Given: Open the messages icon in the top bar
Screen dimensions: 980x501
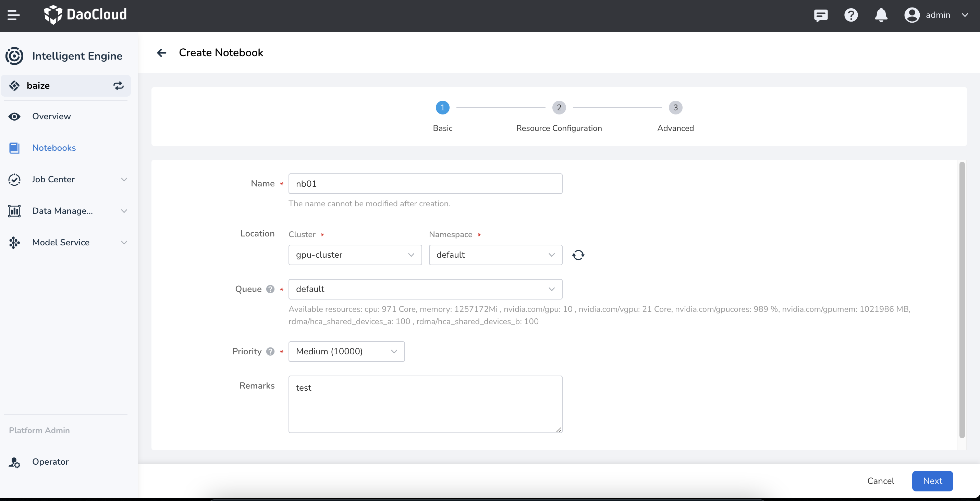Looking at the screenshot, I should (821, 15).
